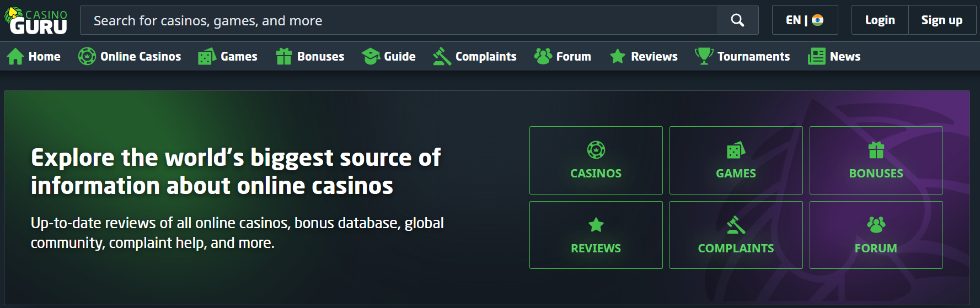The width and height of the screenshot is (980, 308).
Task: Go to Reviews in navigation bar
Action: 654,56
